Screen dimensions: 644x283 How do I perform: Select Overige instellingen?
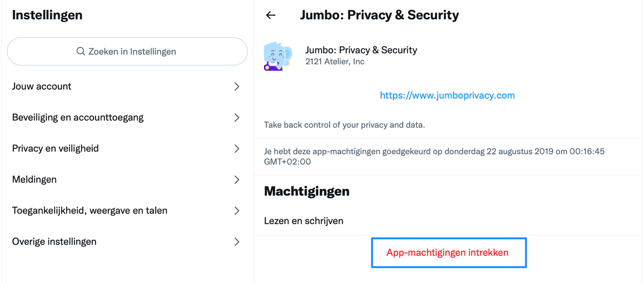click(x=126, y=242)
